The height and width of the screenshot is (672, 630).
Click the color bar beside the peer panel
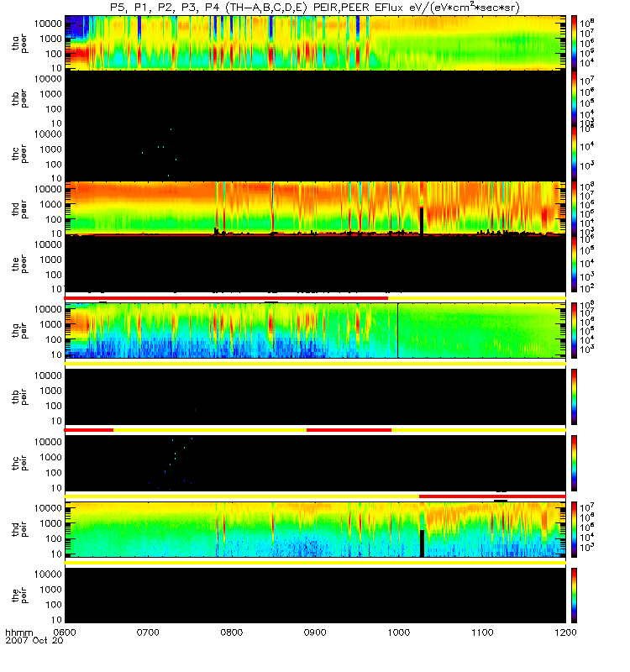click(x=574, y=264)
